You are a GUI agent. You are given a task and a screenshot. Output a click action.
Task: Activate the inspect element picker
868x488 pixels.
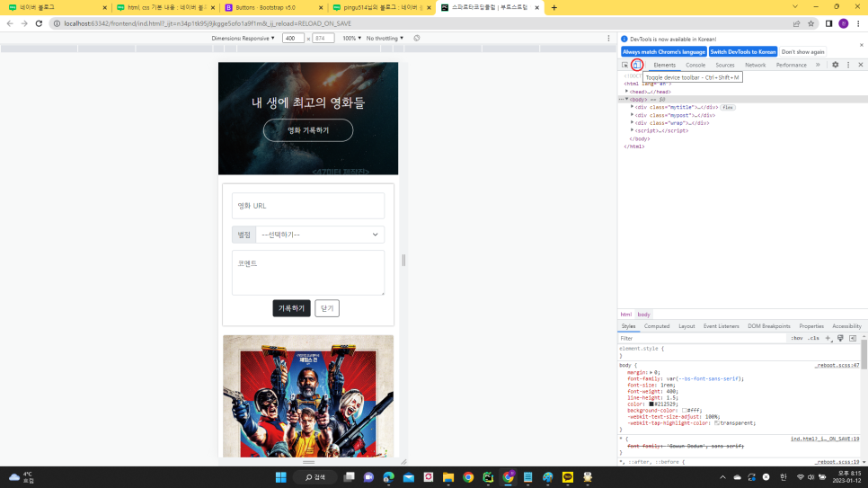tap(625, 65)
